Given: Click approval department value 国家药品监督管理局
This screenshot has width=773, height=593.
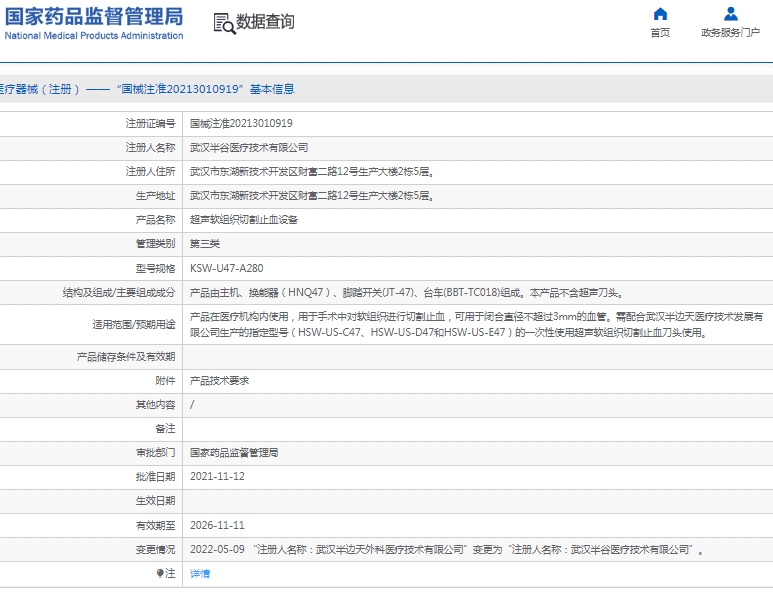Looking at the screenshot, I should (x=234, y=453).
